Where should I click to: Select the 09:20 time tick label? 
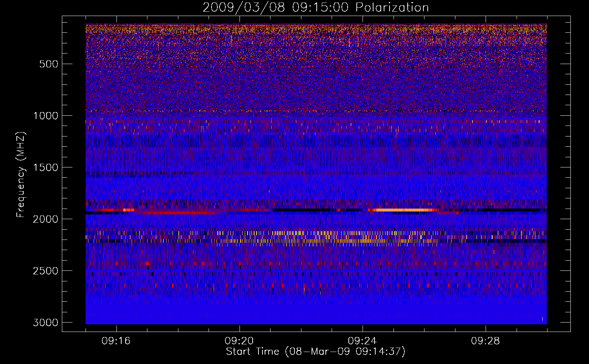coord(239,341)
